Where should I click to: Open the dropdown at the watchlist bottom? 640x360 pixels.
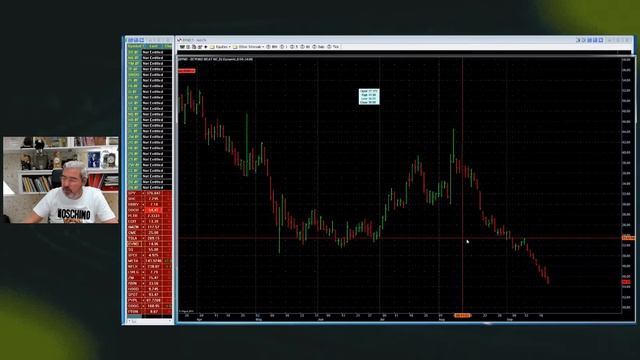coord(149,321)
